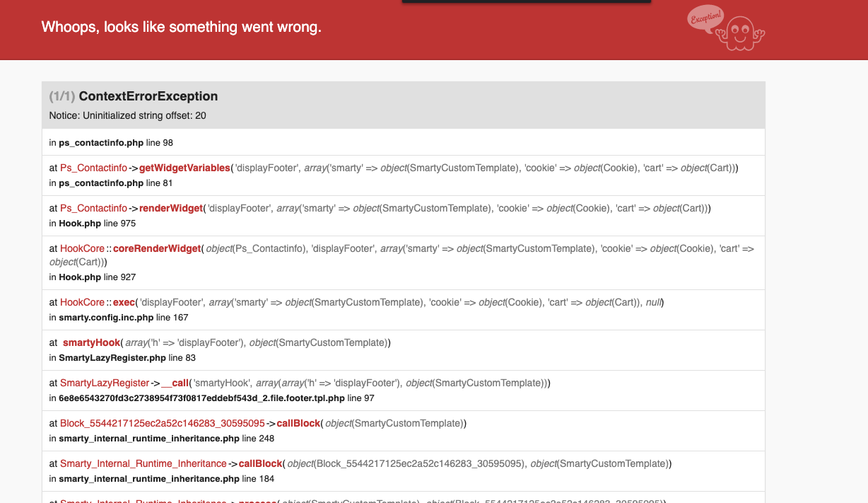Image resolution: width=868 pixels, height=503 pixels.
Task: Click the Ps_Contactinfo getWidgetVariables class link
Action: coord(93,168)
